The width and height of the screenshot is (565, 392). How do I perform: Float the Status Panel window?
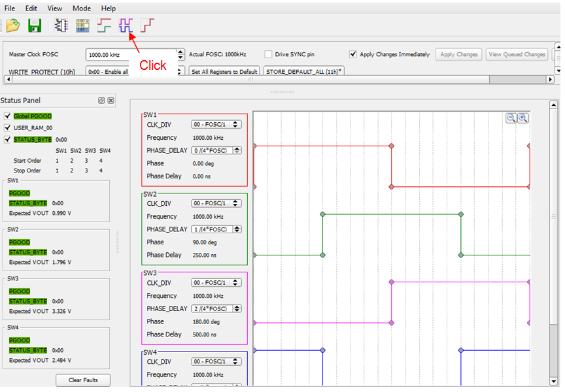point(101,101)
